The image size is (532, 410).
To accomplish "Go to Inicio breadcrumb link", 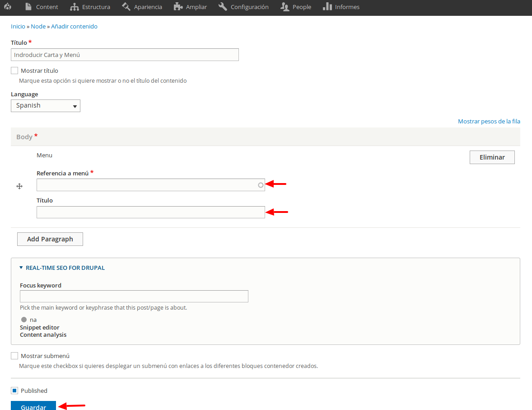I will tap(18, 26).
